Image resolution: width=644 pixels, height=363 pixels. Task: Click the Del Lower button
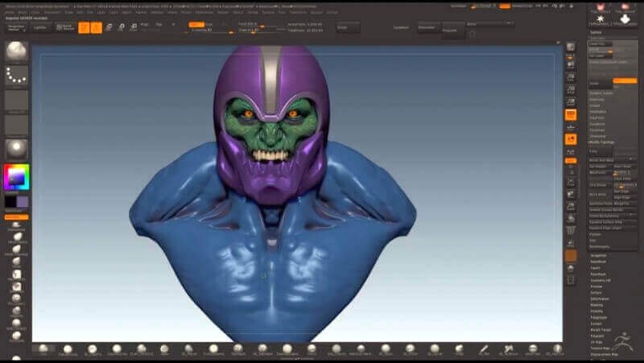tap(601, 56)
